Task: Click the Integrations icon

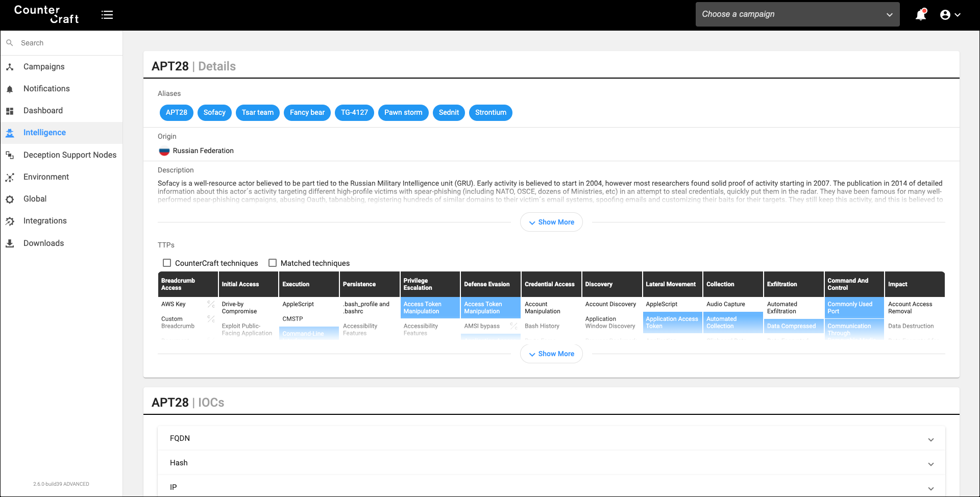Action: (10, 221)
